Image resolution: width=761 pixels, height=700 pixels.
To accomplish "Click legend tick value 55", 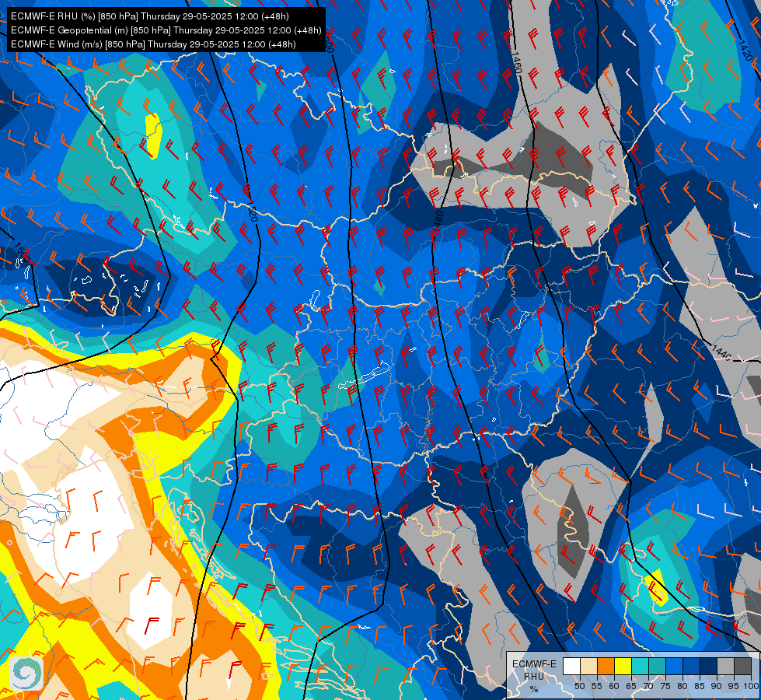I will point(596,686).
